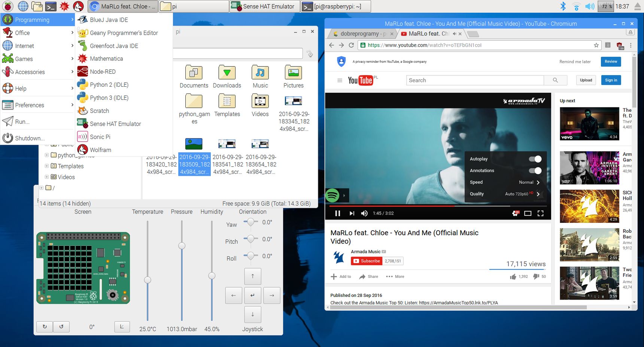
Task: Open the Raspberry Pi main menu icon
Action: point(7,6)
